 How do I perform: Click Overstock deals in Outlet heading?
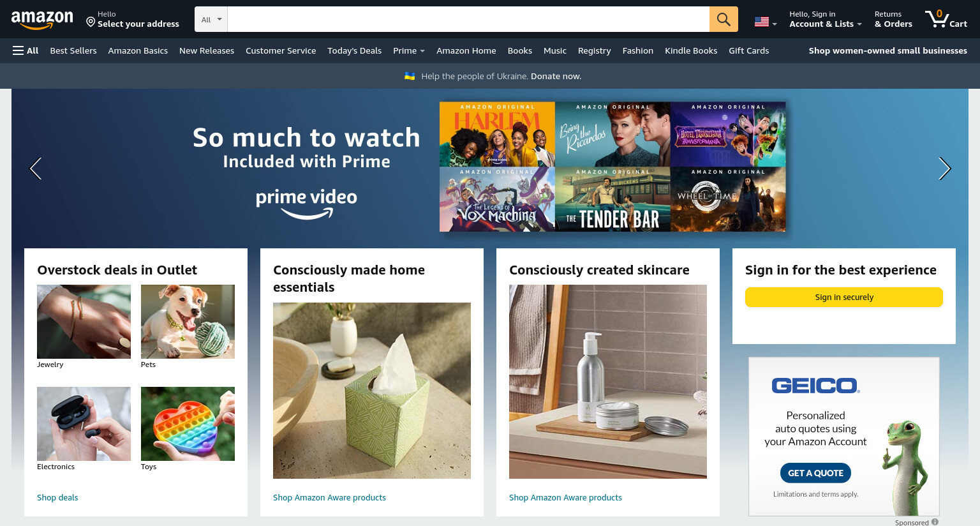click(117, 270)
